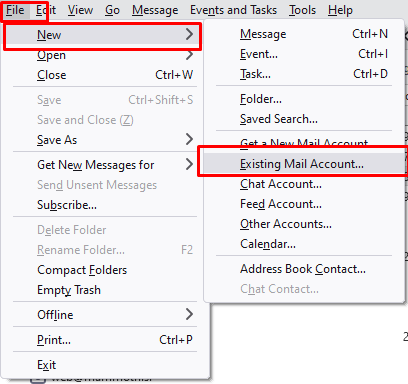The image size is (408, 384).
Task: Choose Address Book Contact... entry
Action: point(304,269)
